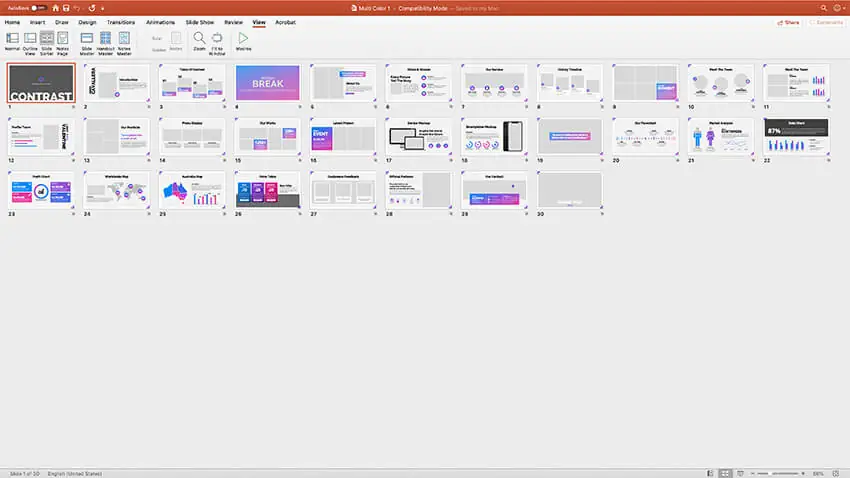850x478 pixels.
Task: Click the Redo arrow icon
Action: click(x=92, y=8)
